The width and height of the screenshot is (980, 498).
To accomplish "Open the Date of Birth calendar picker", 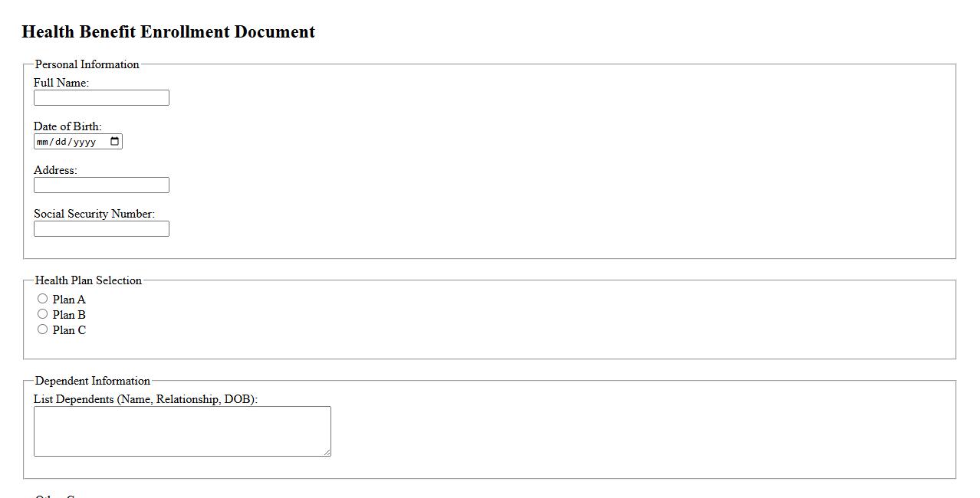I will coord(115,141).
